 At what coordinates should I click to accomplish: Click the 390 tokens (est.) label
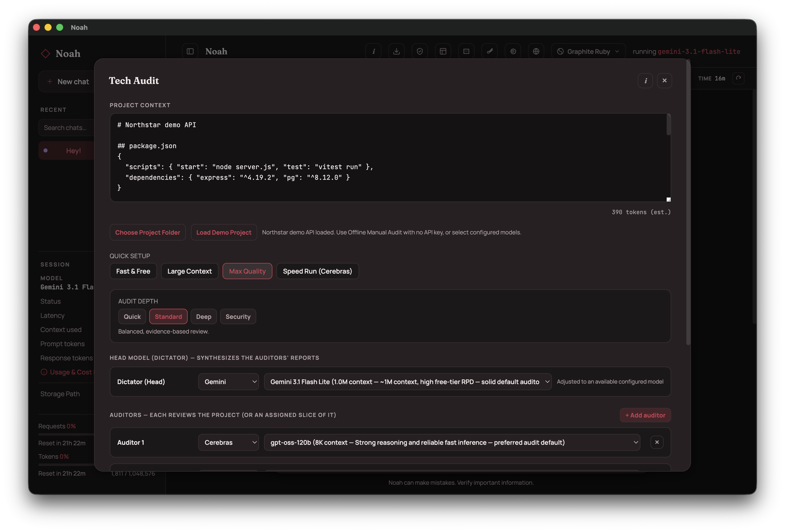[641, 212]
